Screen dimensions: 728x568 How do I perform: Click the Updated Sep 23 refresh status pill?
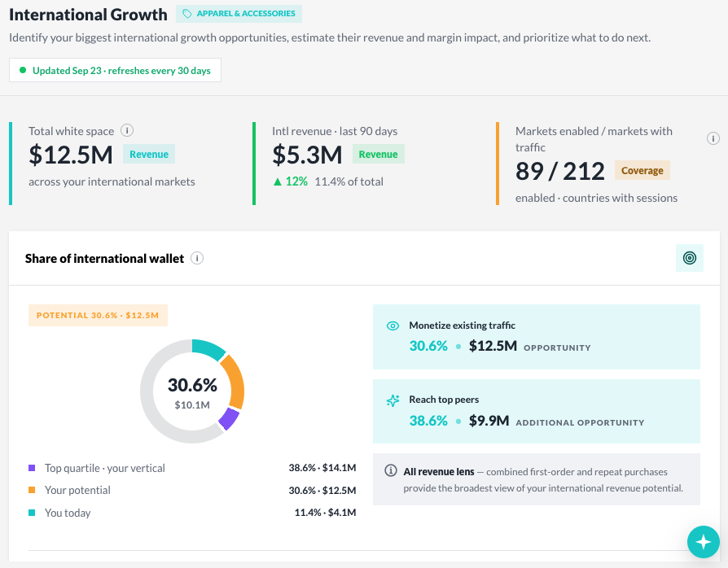115,70
